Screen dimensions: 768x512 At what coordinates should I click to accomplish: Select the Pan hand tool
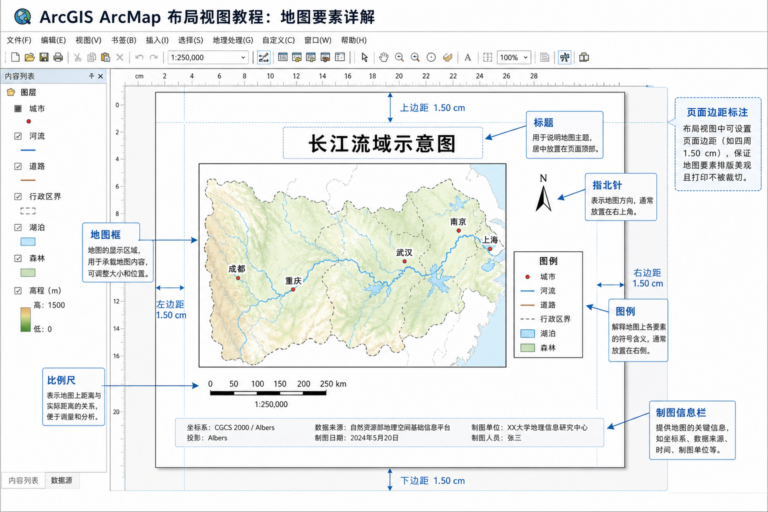[x=384, y=57]
